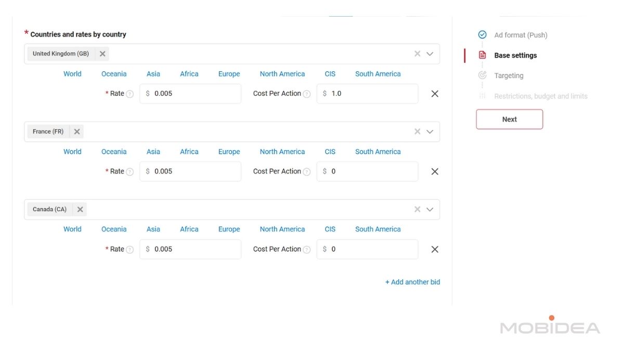Focus the United Kingdom Rate input field
624x364 pixels.
point(195,94)
